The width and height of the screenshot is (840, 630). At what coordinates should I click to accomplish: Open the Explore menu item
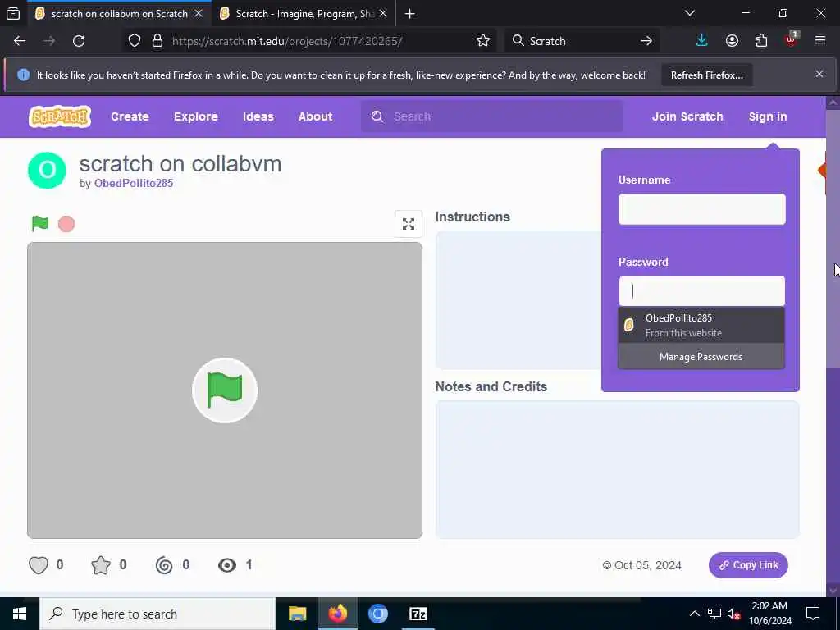coord(195,116)
